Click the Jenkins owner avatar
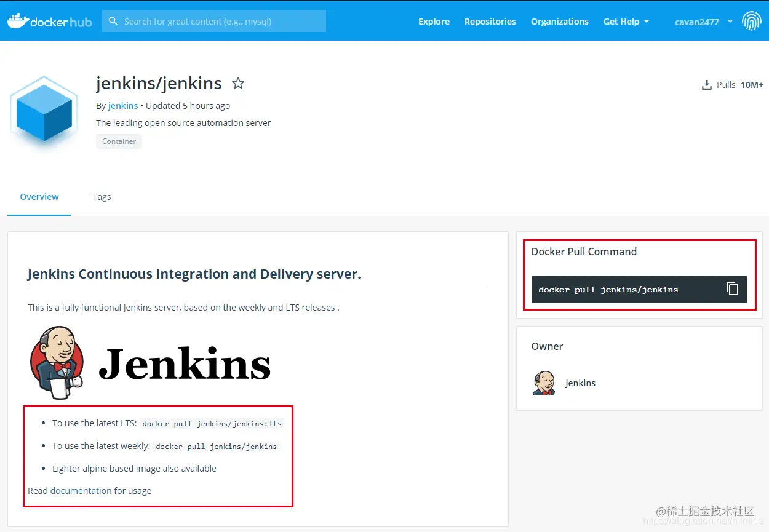This screenshot has height=532, width=769. (x=544, y=383)
